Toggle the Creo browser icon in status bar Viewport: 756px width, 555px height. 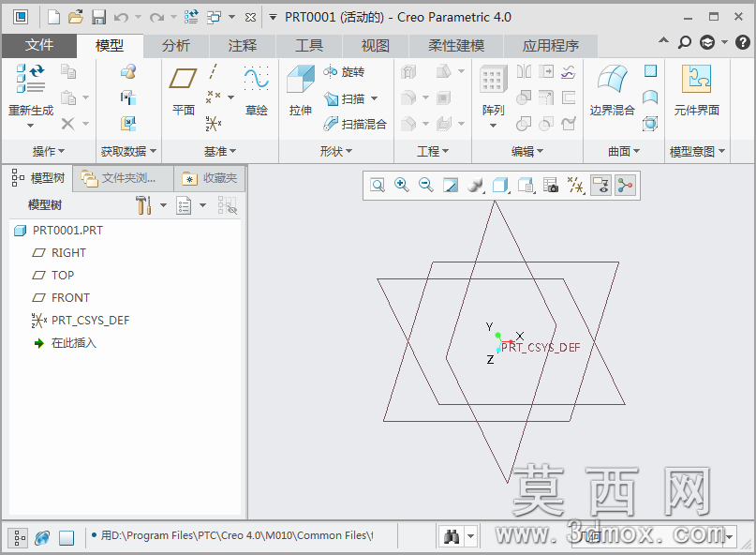pyautogui.click(x=42, y=537)
